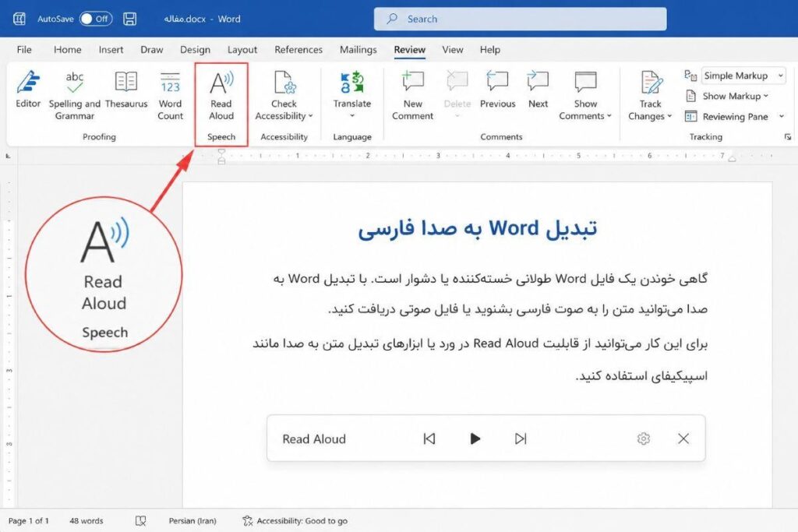Click the Track Changes icon
798x532 pixels.
pos(651,83)
